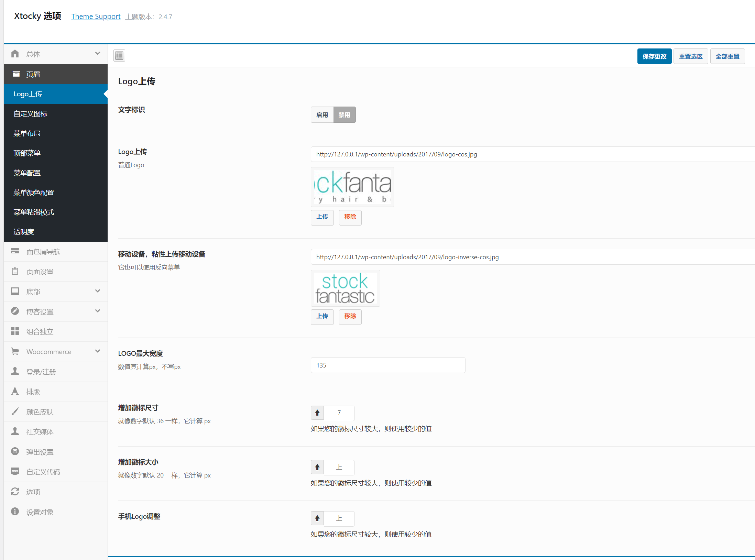The image size is (755, 560).
Task: Expand the 博客设置 section chevron
Action: pos(98,311)
